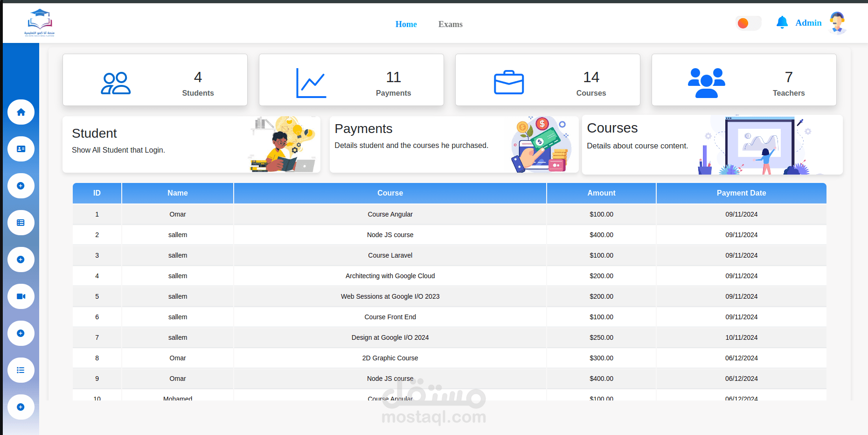Screen dimensions: 868x435
Task: Open the bulleted list sidebar icon
Action: pyautogui.click(x=21, y=370)
